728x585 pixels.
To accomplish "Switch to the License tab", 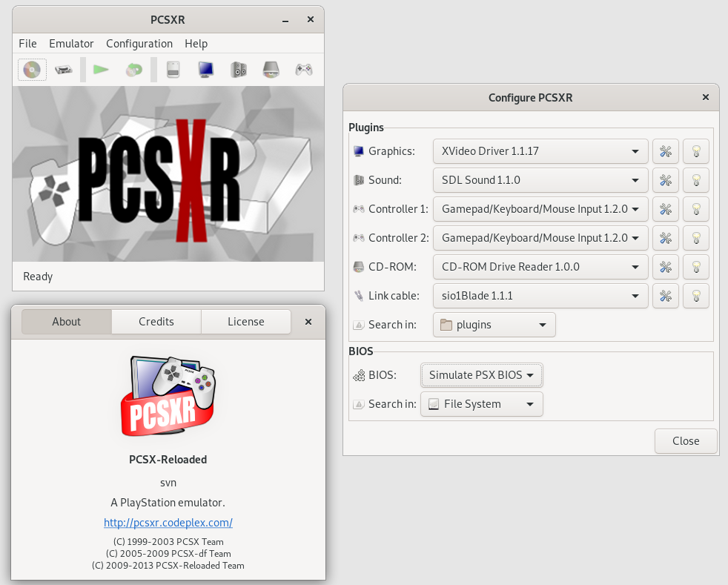I will 245,322.
